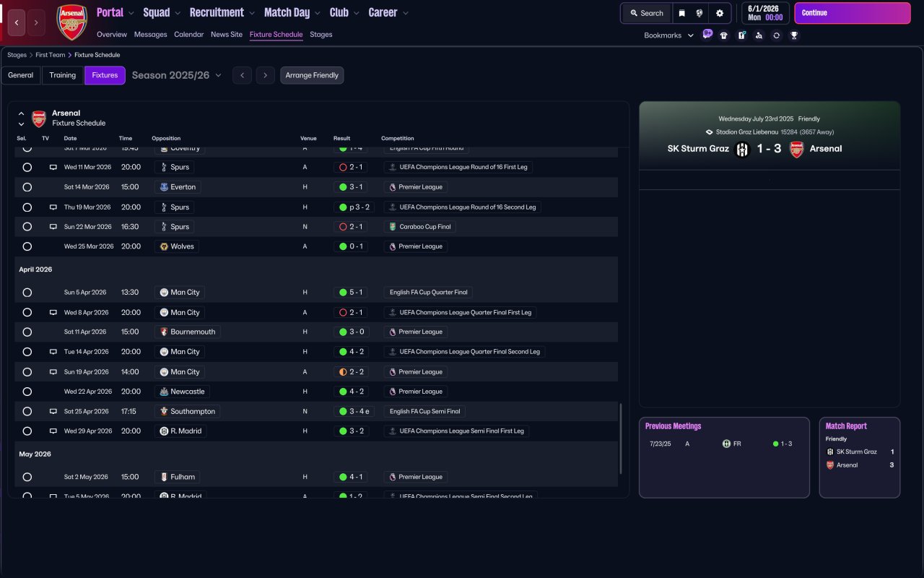Expand the Recruitment menu
Image resolution: width=924 pixels, height=578 pixels.
point(222,13)
